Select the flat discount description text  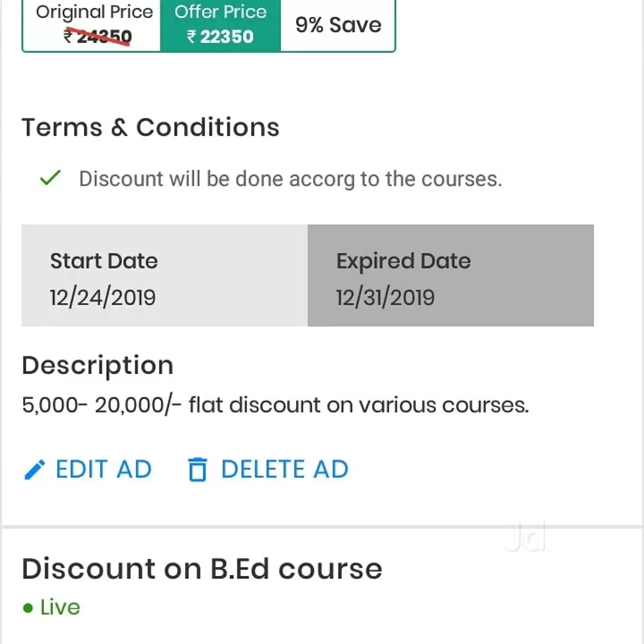(275, 405)
